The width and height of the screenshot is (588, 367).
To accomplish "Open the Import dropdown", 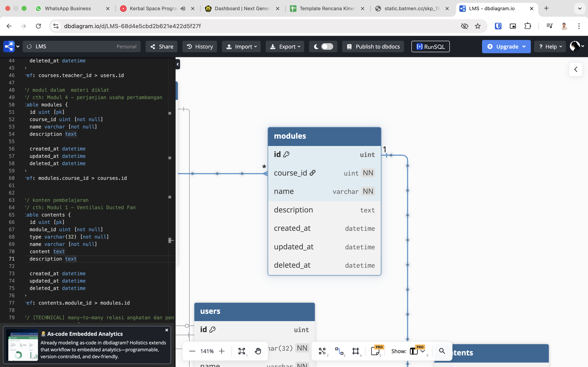I will pyautogui.click(x=241, y=47).
